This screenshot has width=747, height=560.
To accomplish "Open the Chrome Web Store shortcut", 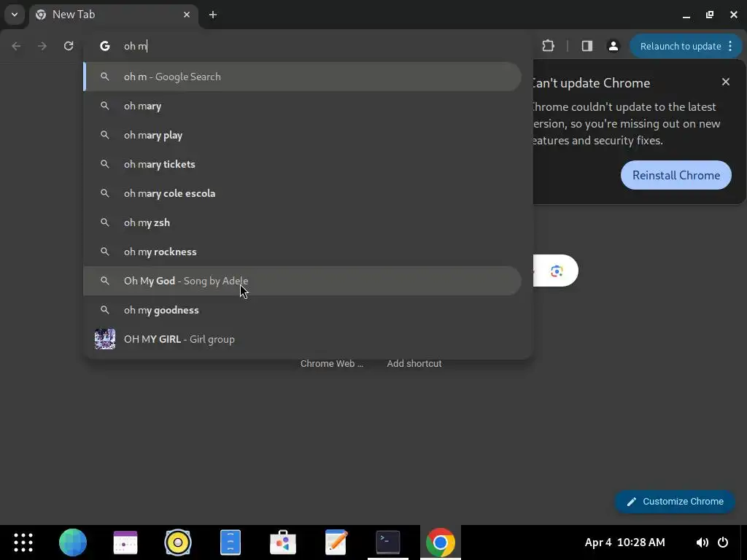I will point(332,363).
